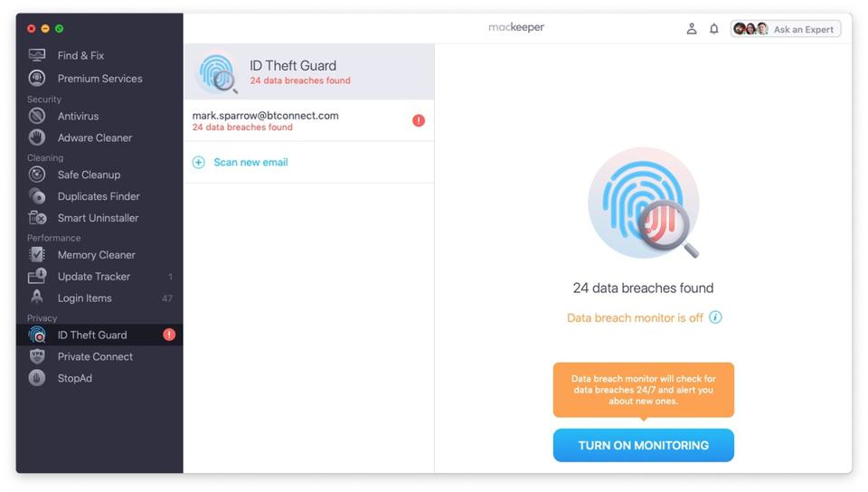The width and height of the screenshot is (868, 492).
Task: Click the notifications bell icon
Action: [x=714, y=29]
